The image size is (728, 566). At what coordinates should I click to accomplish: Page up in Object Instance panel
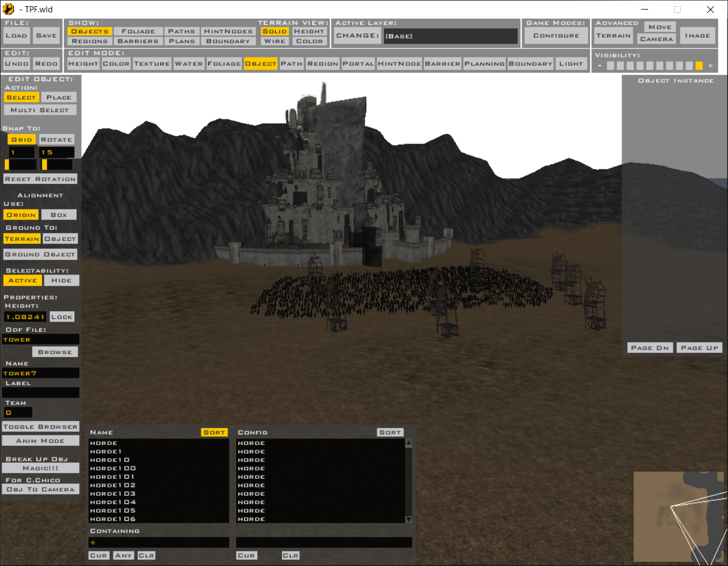coord(699,348)
